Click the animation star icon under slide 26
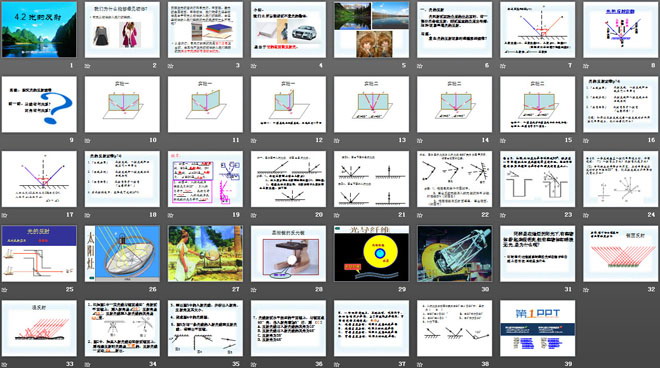 88,290
